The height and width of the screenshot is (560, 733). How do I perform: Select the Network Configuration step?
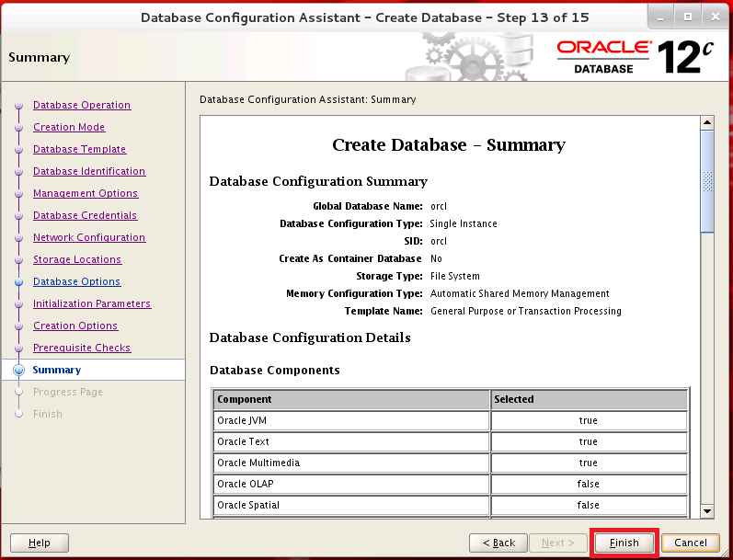tap(89, 237)
